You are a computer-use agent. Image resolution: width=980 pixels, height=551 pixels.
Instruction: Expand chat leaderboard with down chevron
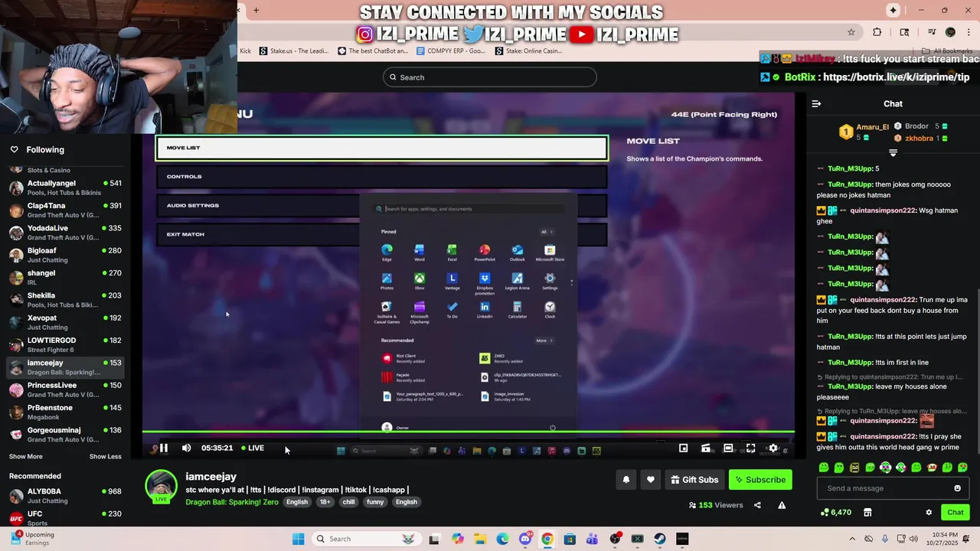click(x=893, y=153)
